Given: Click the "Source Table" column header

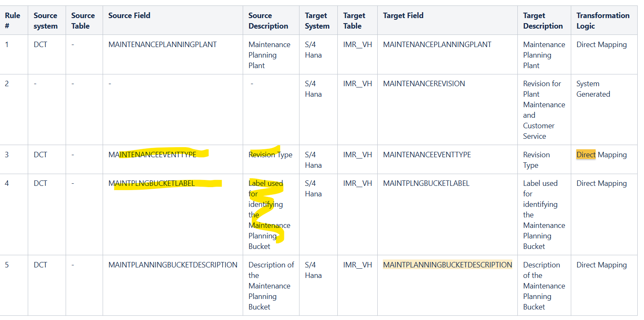Looking at the screenshot, I should click(83, 21).
